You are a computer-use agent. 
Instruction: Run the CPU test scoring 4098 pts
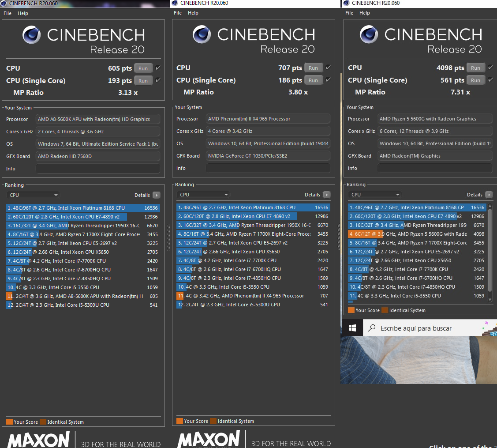[x=476, y=68]
